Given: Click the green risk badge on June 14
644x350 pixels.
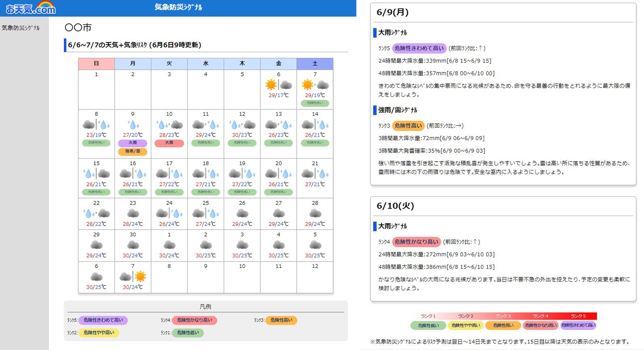Looking at the screenshot, I should (x=315, y=143).
